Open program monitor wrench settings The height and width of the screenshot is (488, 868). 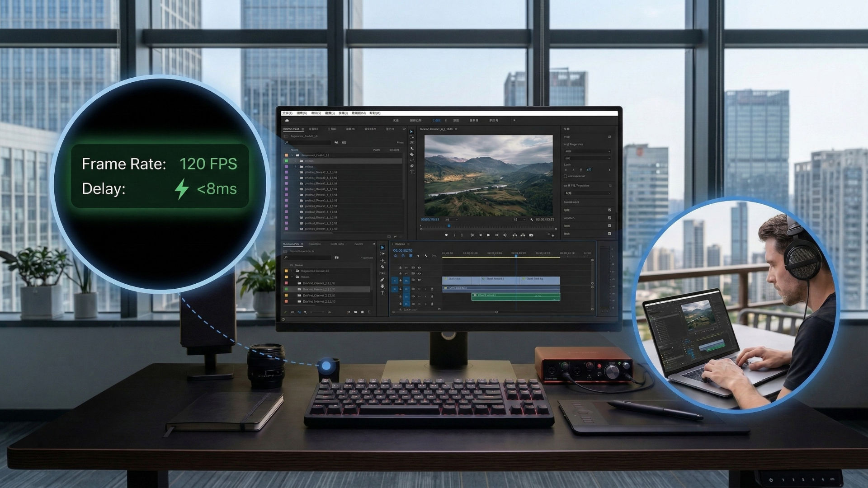point(532,220)
